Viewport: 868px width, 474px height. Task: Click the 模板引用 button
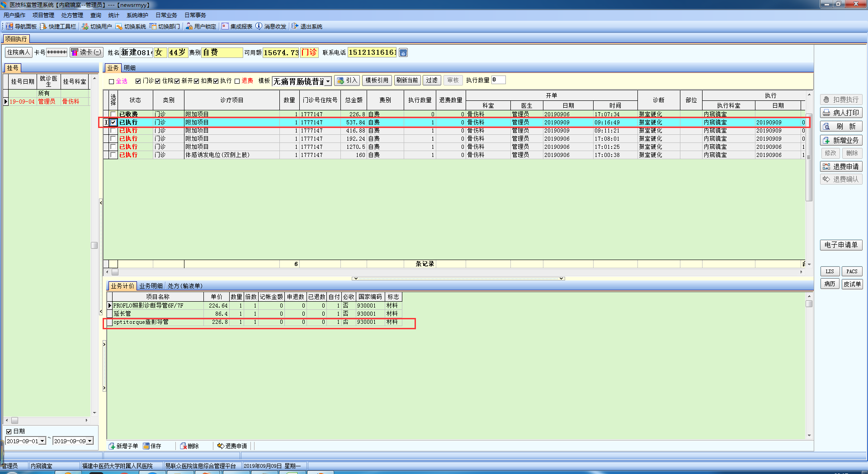tap(377, 81)
